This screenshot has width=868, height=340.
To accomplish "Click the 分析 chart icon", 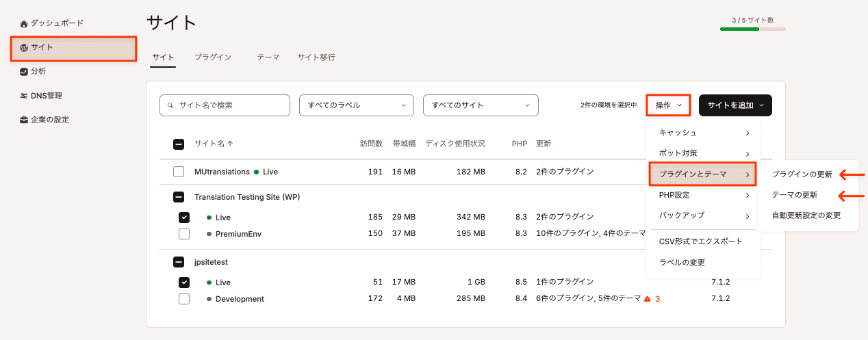I will click(x=24, y=71).
